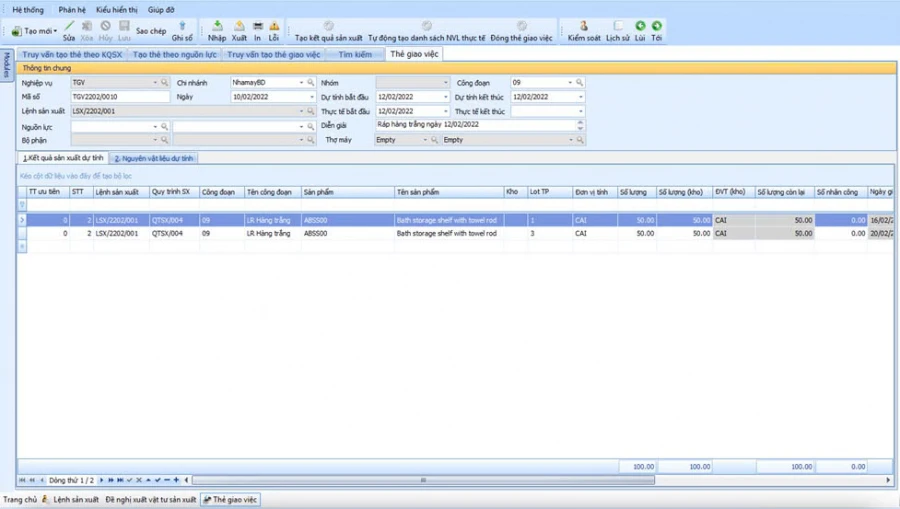
Task: Click the Hủy (cancel) toolbar icon
Action: [106, 26]
